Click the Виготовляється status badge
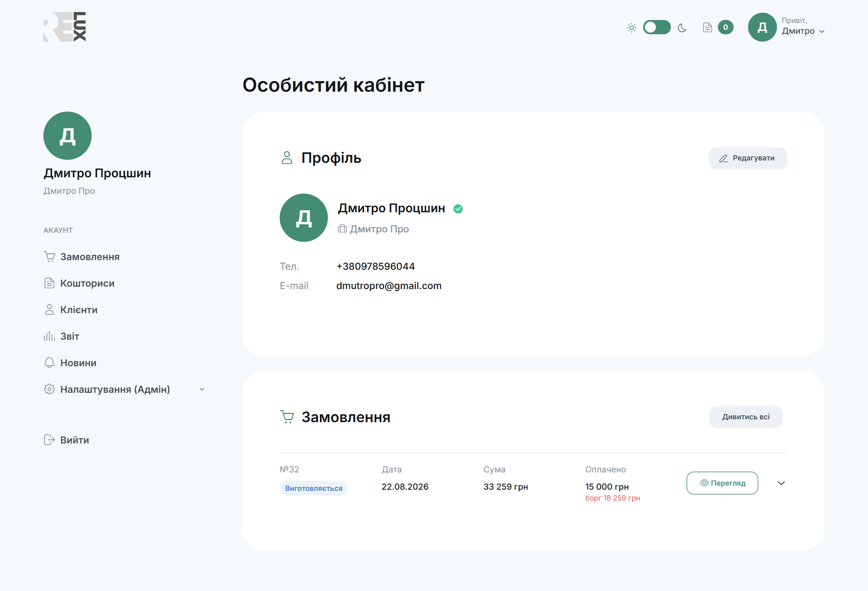The height and width of the screenshot is (591, 868). tap(313, 488)
